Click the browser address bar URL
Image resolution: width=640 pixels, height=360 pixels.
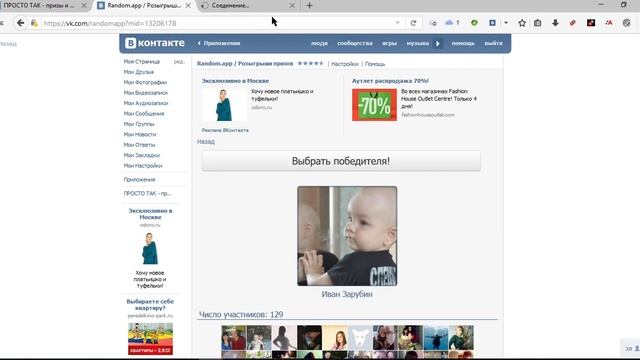tap(110, 23)
